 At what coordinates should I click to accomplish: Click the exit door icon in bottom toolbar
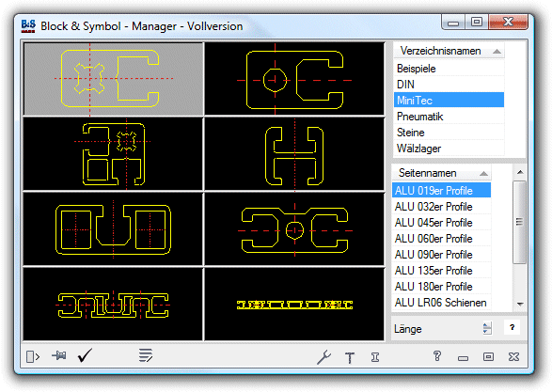(33, 356)
